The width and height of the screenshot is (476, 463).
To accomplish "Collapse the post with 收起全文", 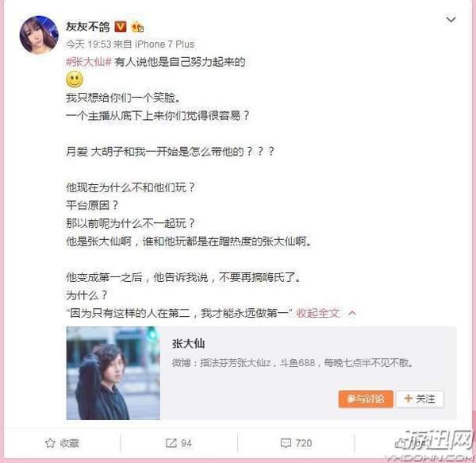I will click(x=317, y=313).
